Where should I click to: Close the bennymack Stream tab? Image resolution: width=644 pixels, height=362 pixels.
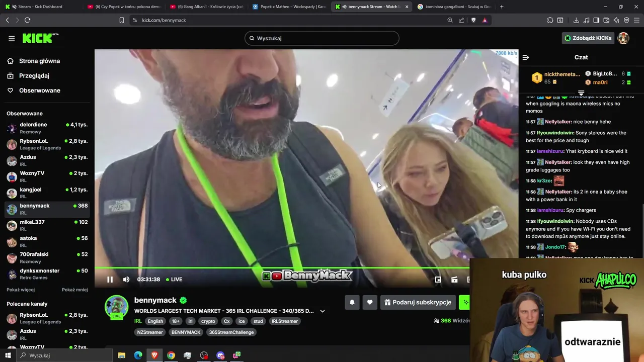coord(407,7)
